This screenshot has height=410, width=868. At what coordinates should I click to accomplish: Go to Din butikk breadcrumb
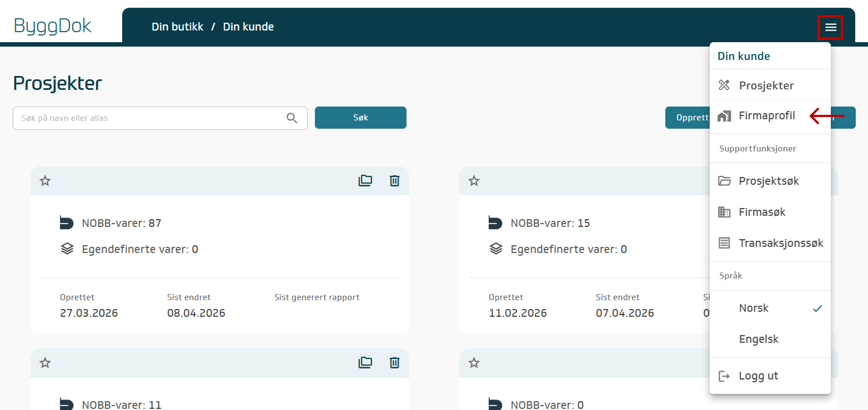pyautogui.click(x=177, y=27)
